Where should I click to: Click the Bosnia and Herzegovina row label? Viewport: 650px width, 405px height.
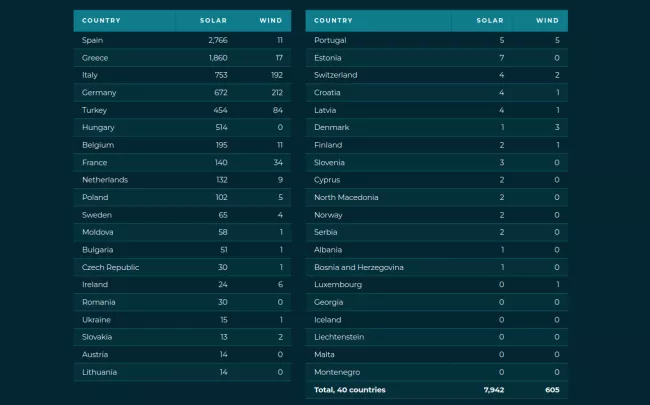coord(359,267)
